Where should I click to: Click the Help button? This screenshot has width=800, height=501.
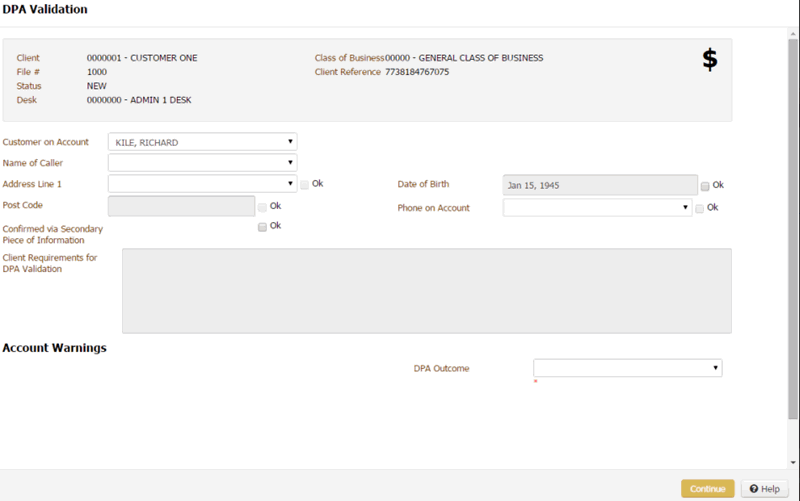point(764,489)
